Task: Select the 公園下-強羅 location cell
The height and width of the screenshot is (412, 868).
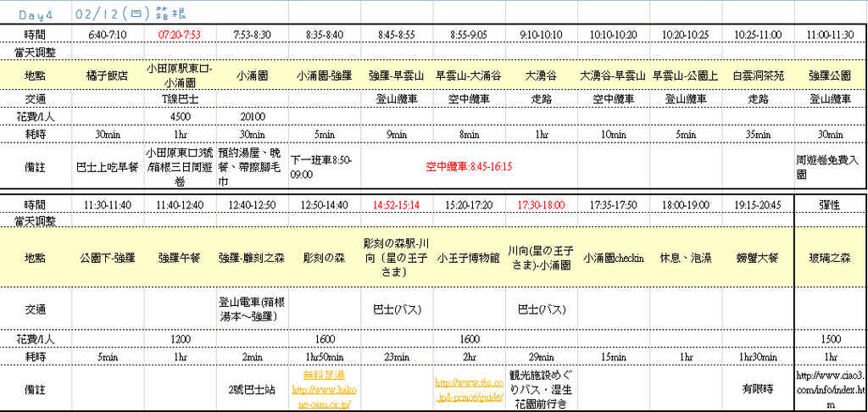Action: [108, 258]
